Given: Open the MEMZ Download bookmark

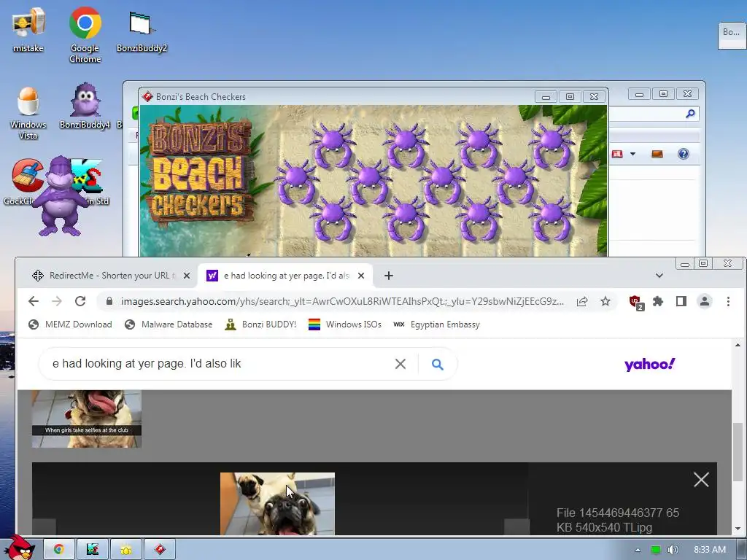Looking at the screenshot, I should [x=71, y=324].
